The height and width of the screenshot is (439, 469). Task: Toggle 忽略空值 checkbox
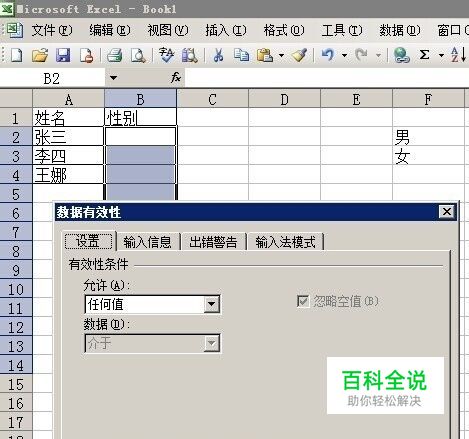[x=303, y=301]
